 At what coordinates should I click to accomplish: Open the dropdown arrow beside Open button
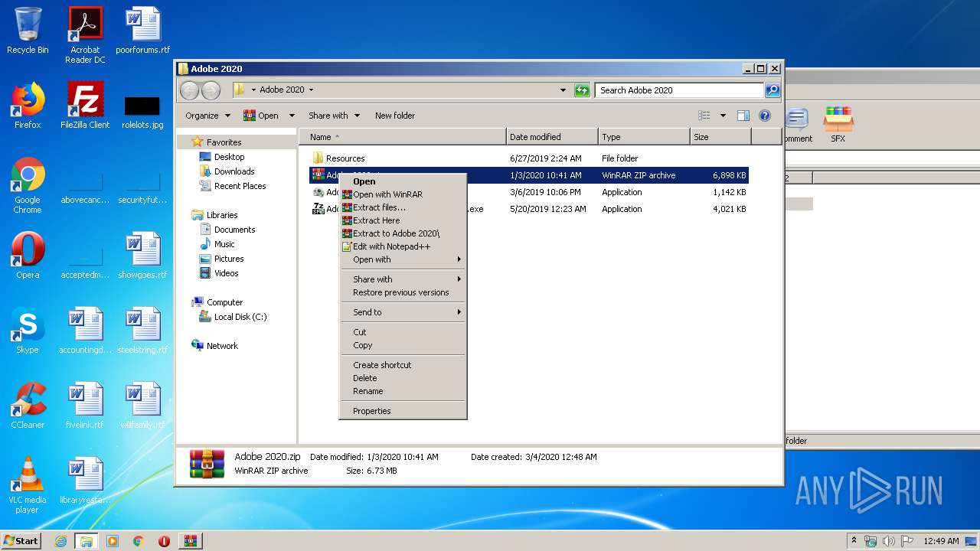point(292,116)
